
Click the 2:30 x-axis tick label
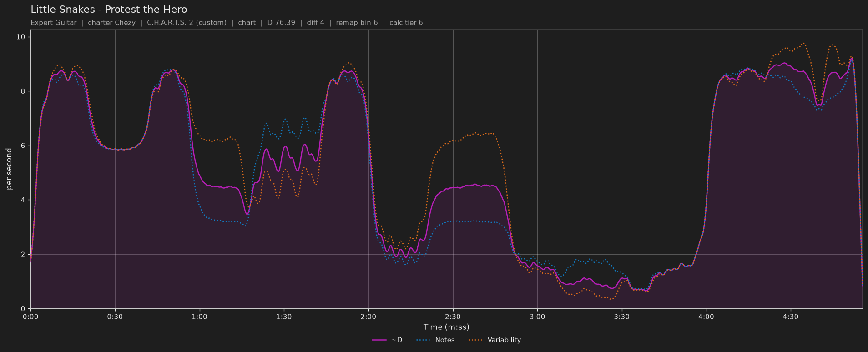coord(453,317)
